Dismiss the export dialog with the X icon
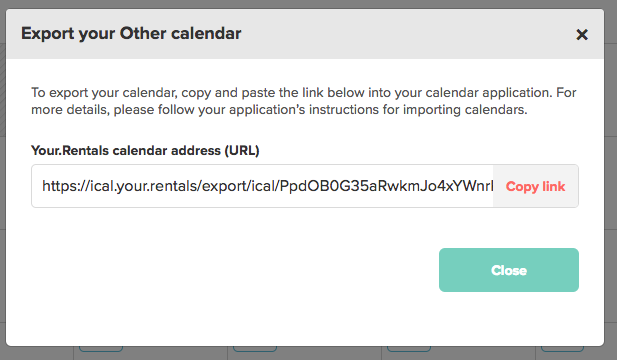Image resolution: width=617 pixels, height=360 pixels. click(x=582, y=35)
